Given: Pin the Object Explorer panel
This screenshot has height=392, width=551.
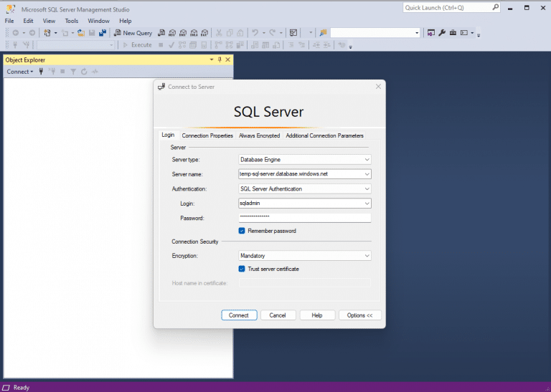Looking at the screenshot, I should pos(220,59).
